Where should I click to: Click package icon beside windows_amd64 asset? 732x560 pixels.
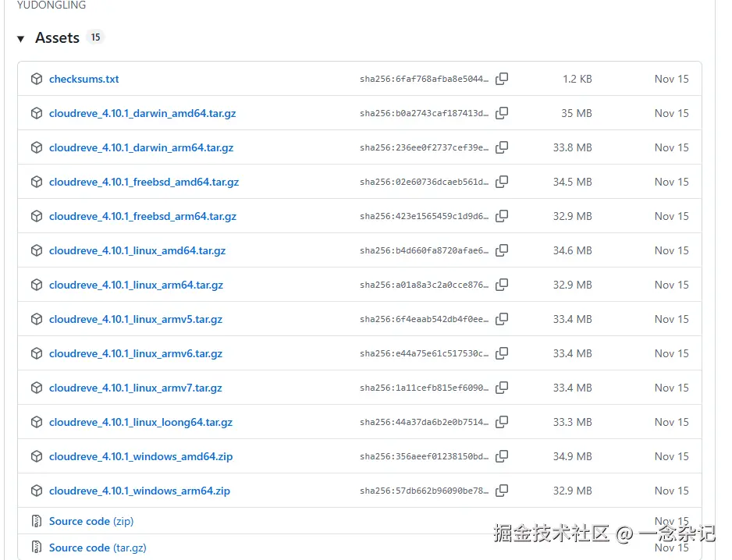click(37, 456)
